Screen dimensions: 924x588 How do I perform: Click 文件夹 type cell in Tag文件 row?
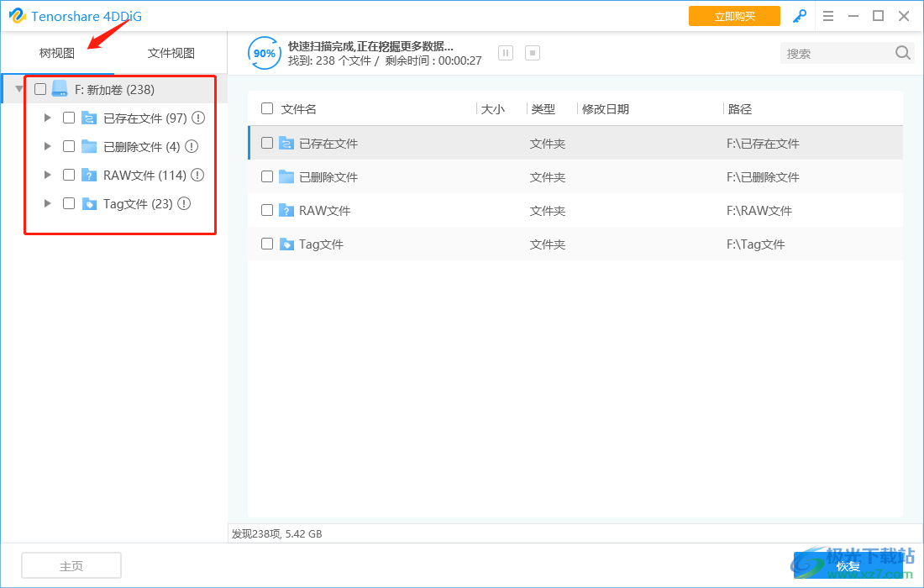(548, 244)
